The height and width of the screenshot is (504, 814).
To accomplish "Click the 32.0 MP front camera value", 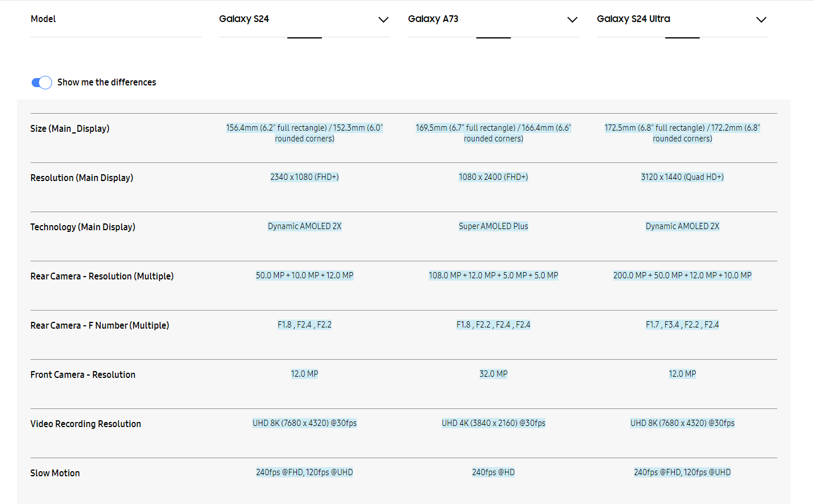I will pos(493,374).
